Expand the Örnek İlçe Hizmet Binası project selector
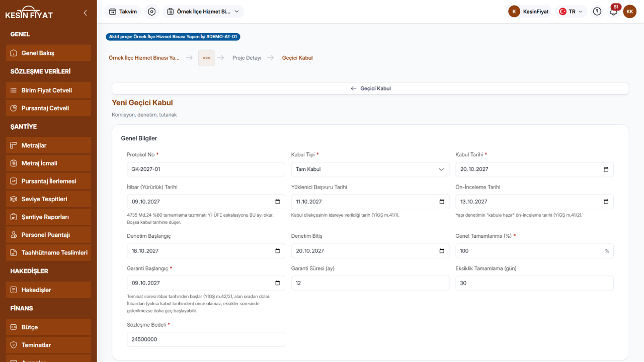644x362 pixels. (x=203, y=12)
